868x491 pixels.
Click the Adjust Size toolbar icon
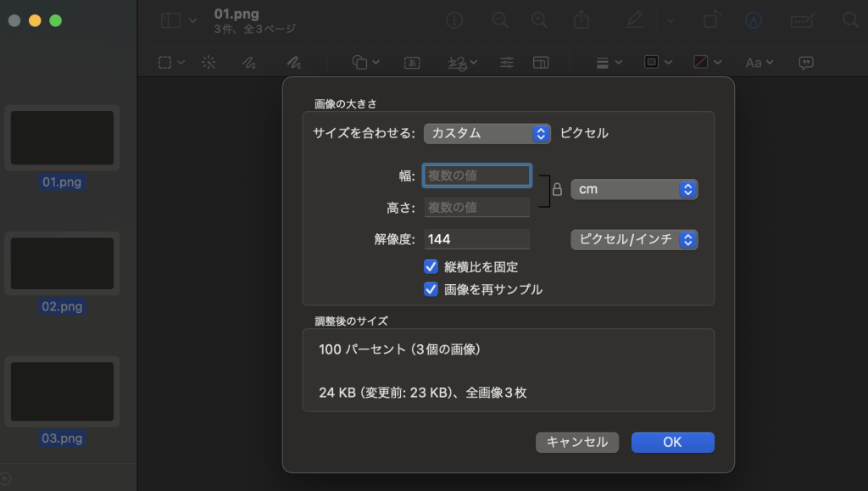[x=541, y=62]
